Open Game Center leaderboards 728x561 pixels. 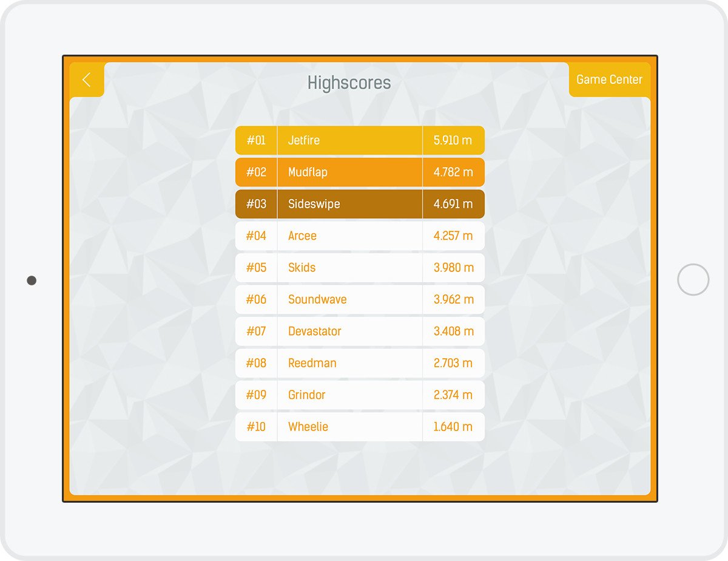pos(609,80)
